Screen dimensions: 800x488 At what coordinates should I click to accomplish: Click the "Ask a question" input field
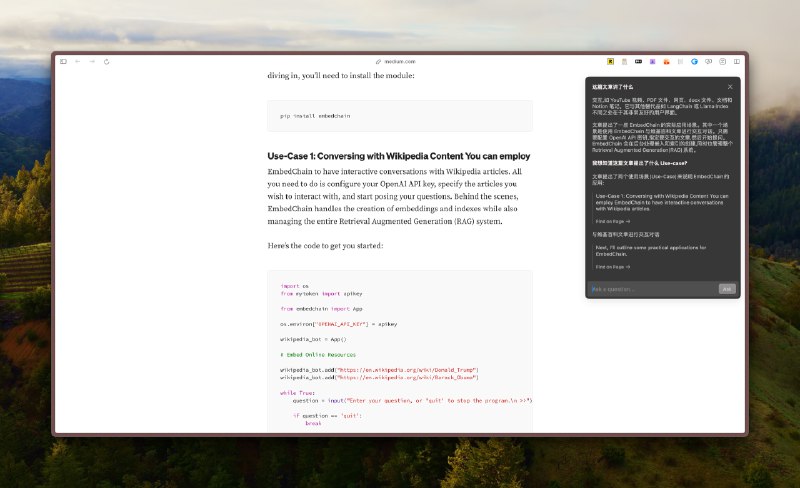pyautogui.click(x=653, y=289)
